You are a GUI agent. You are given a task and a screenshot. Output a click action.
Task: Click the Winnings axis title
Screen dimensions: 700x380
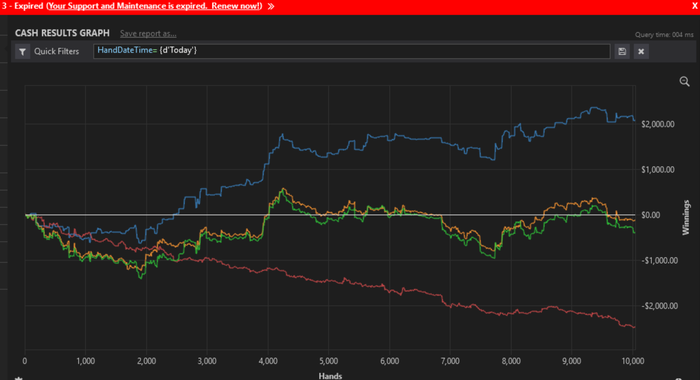click(686, 217)
